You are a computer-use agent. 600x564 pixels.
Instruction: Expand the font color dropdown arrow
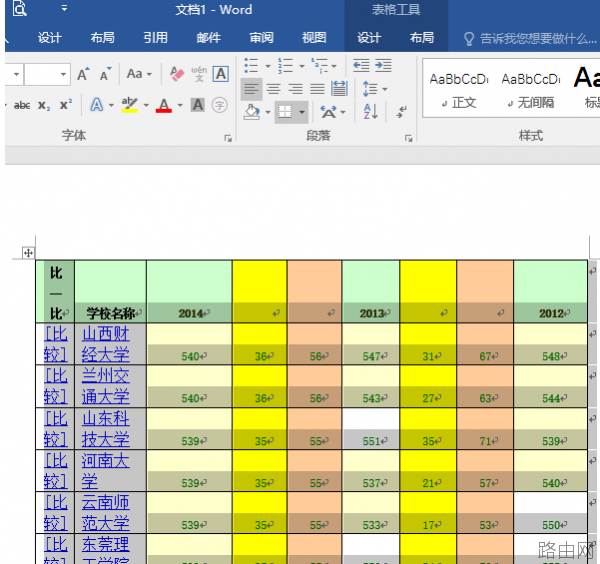tap(180, 105)
